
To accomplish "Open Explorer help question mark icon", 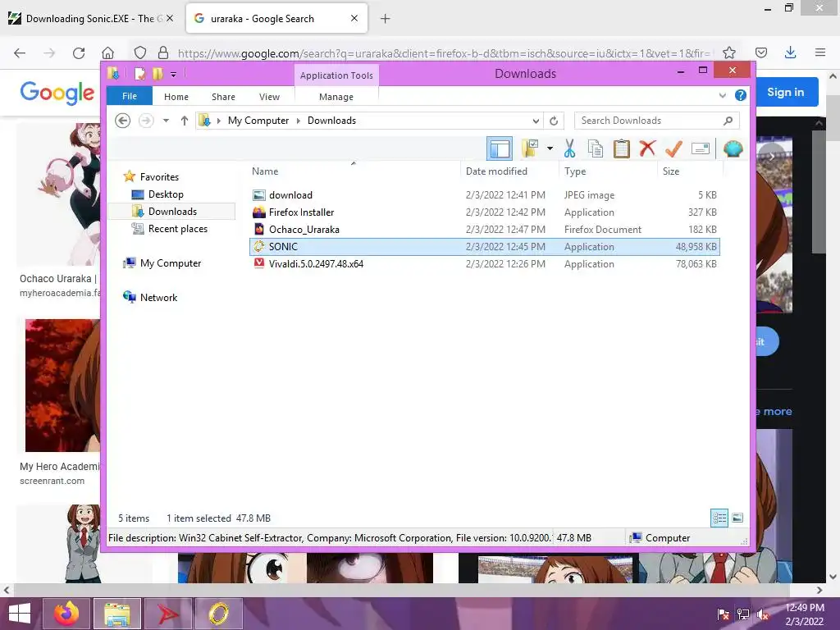I will click(x=741, y=95).
